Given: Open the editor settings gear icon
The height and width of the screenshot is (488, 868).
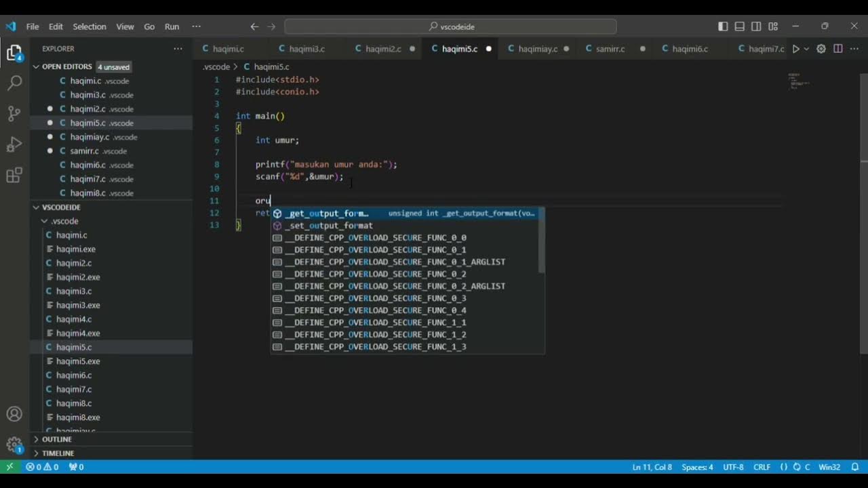Looking at the screenshot, I should point(821,49).
